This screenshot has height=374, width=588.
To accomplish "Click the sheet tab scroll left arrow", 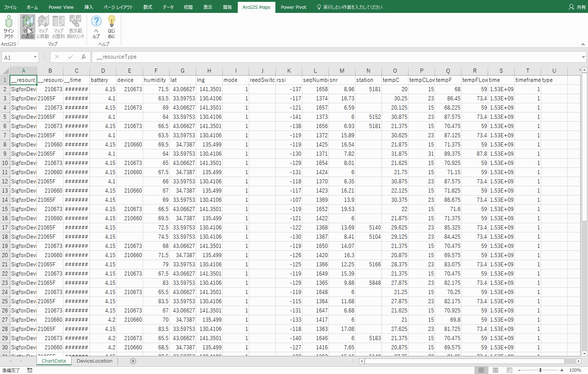I will 10,361.
